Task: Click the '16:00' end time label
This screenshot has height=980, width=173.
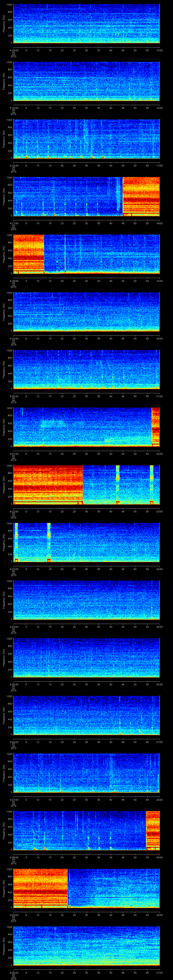Action: coord(159,108)
